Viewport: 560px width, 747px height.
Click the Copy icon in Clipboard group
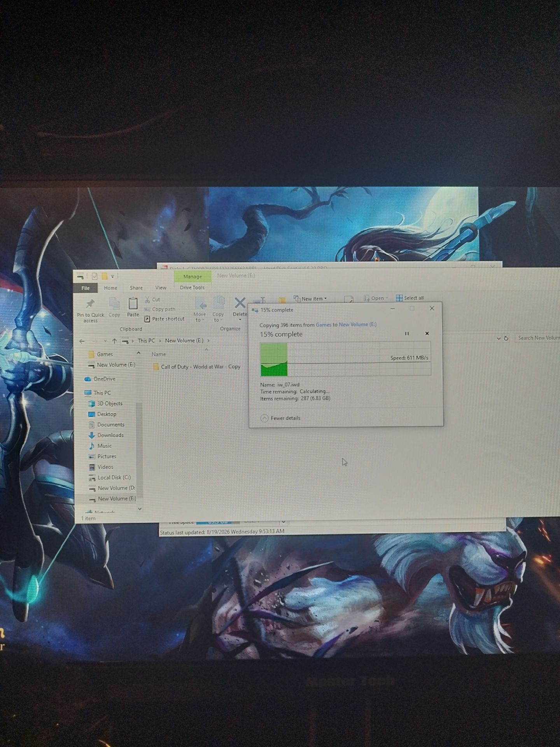point(114,303)
